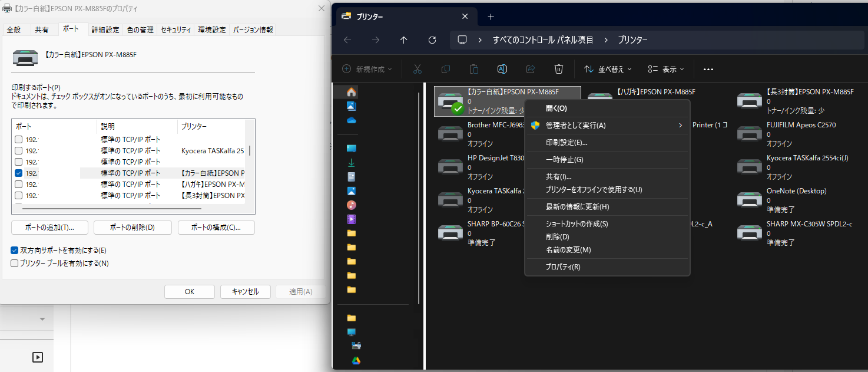Switch to the 色の管理 tab

coord(140,29)
